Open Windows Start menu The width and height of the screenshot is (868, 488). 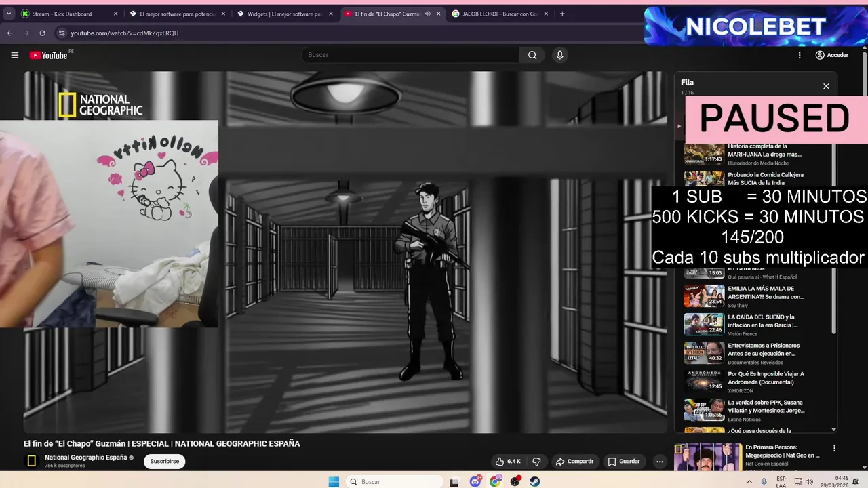pyautogui.click(x=334, y=482)
